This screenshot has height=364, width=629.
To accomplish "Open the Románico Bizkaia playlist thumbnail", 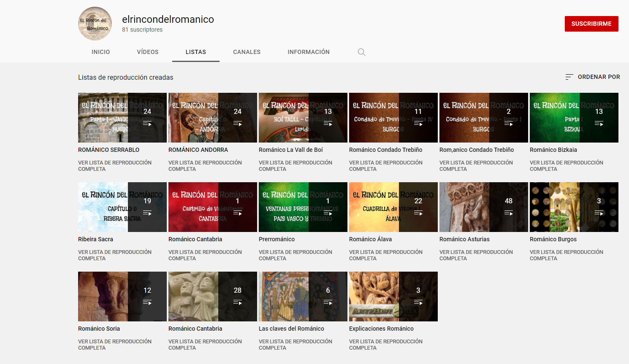I will [574, 118].
